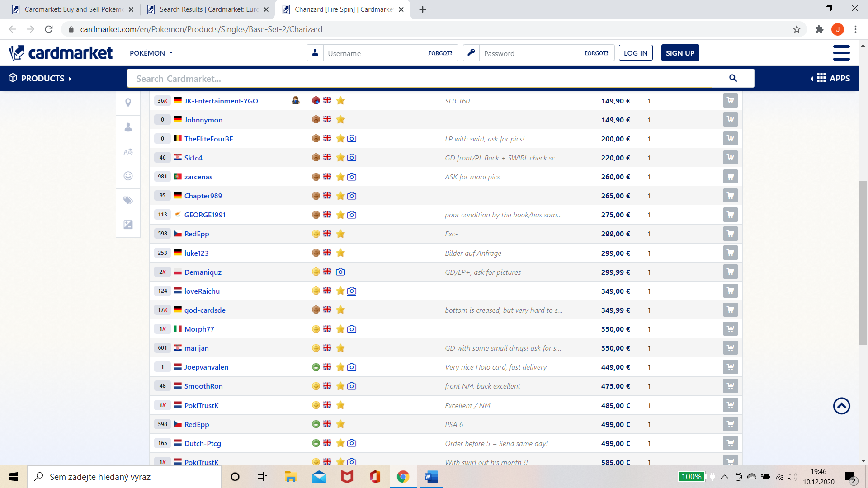The height and width of the screenshot is (488, 868).
Task: Click the 17K sales count of god-cardsde
Action: 163,310
